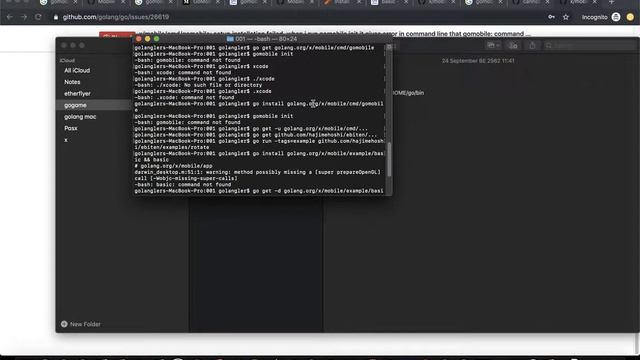The width and height of the screenshot is (640, 360).
Task: Click the Terminal title folder icon
Action: [x=230, y=39]
